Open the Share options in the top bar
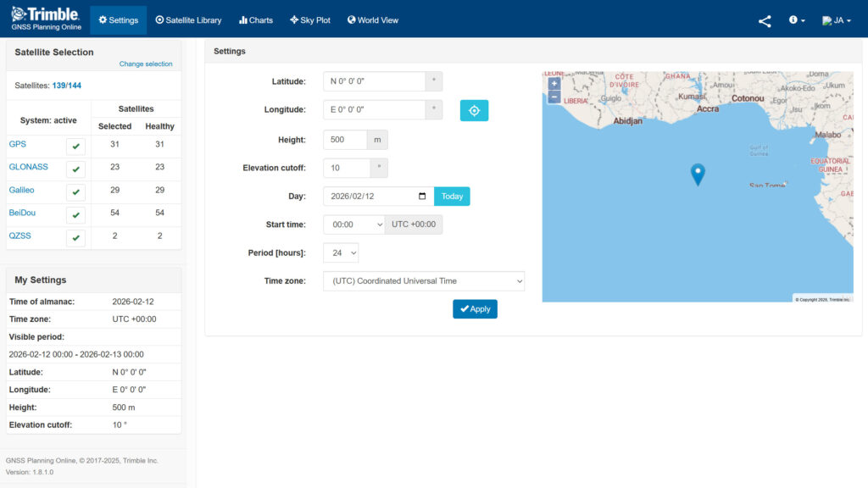The height and width of the screenshot is (488, 868). tap(765, 20)
